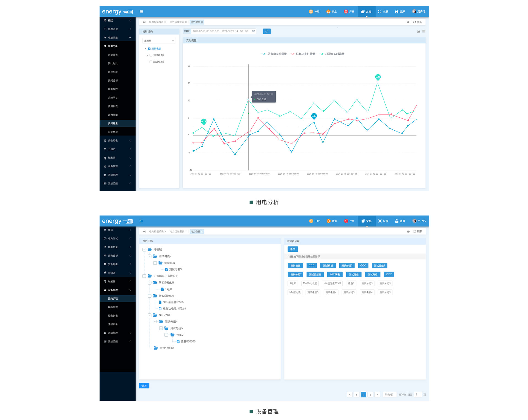Collapse 拓普瑞电子有限公司 folder node
The height and width of the screenshot is (420, 528).
point(144,276)
